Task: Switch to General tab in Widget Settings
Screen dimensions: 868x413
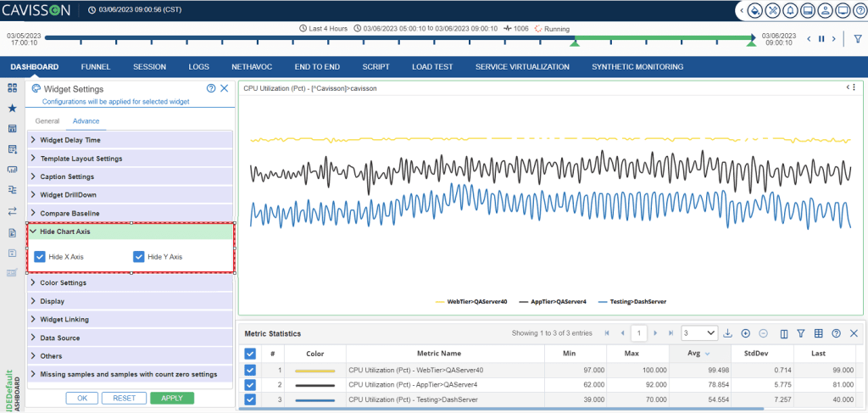Action: [47, 120]
